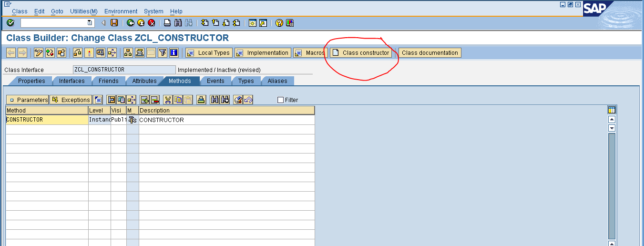Switch to the Interfaces tab
The width and height of the screenshot is (644, 246).
point(72,81)
